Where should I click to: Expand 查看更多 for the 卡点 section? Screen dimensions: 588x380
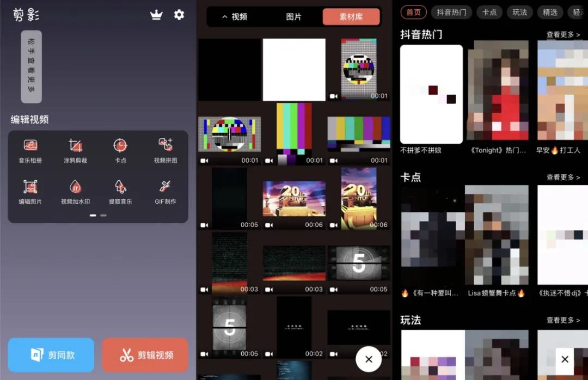(563, 177)
